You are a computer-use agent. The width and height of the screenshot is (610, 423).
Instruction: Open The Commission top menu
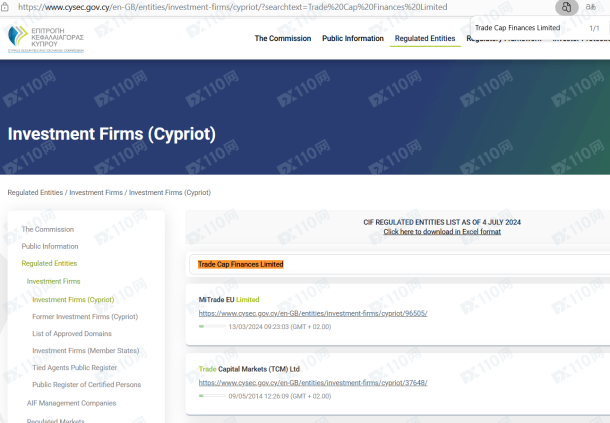point(283,38)
